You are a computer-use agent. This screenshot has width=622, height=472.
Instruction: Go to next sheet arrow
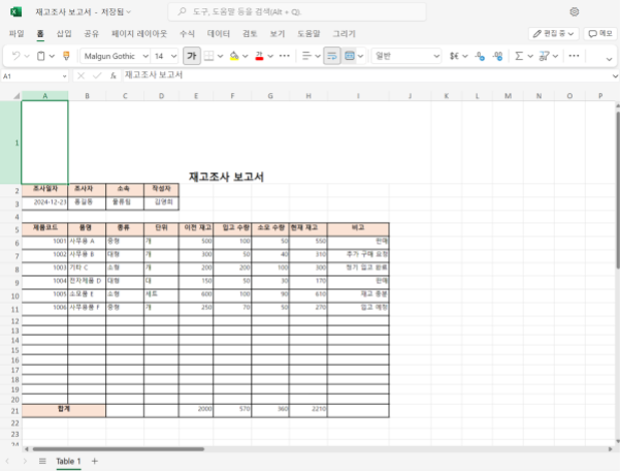coord(25,461)
